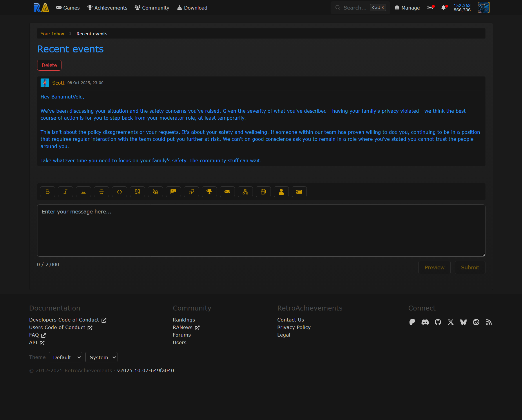
Task: Open the Patreon link in Connect
Action: (x=412, y=322)
